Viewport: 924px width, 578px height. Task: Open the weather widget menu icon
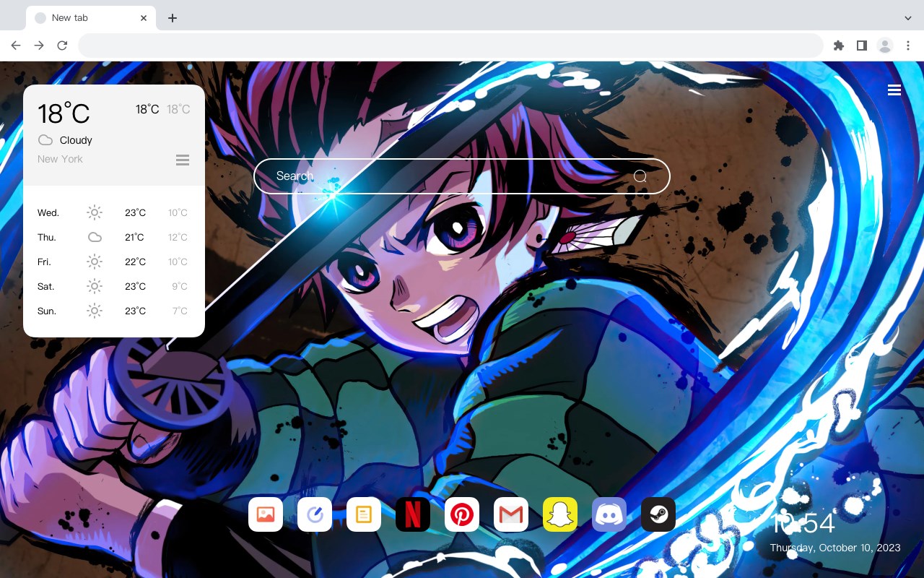click(183, 160)
